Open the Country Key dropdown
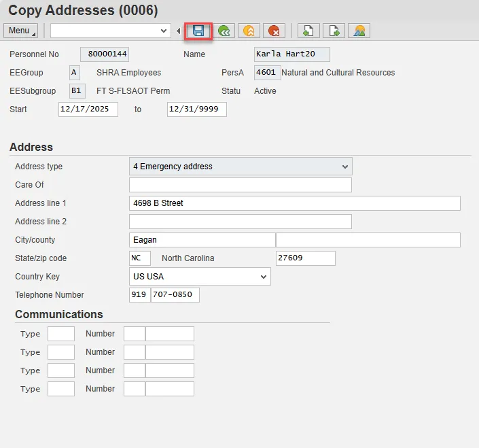Screen dimensions: 479x448 [x=264, y=277]
